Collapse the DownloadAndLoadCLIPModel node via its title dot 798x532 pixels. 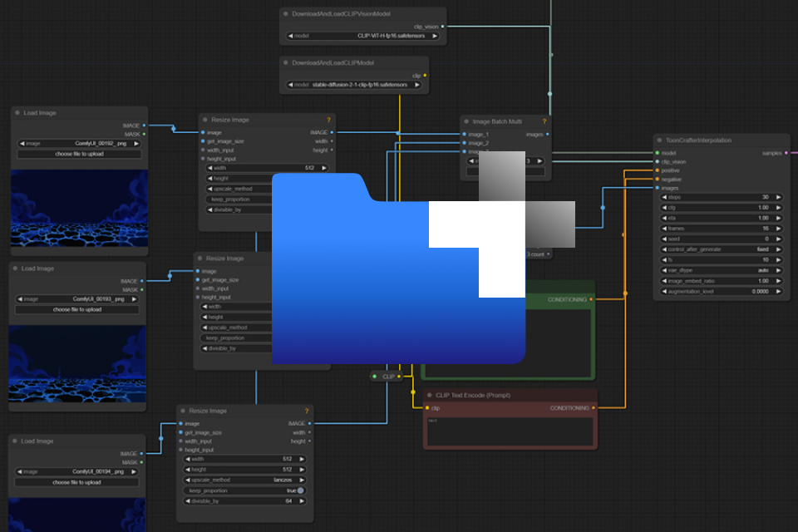(x=285, y=62)
